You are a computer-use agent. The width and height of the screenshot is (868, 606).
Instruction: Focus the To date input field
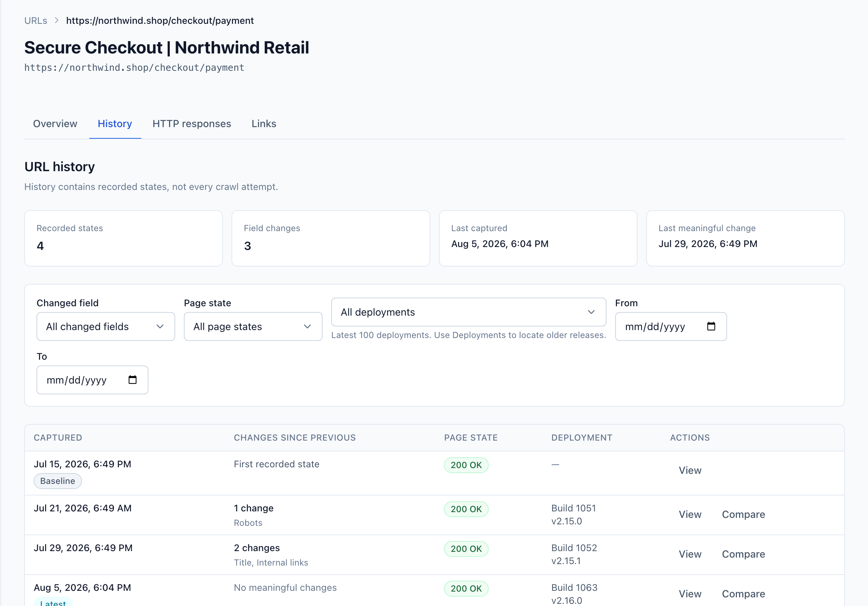[92, 380]
